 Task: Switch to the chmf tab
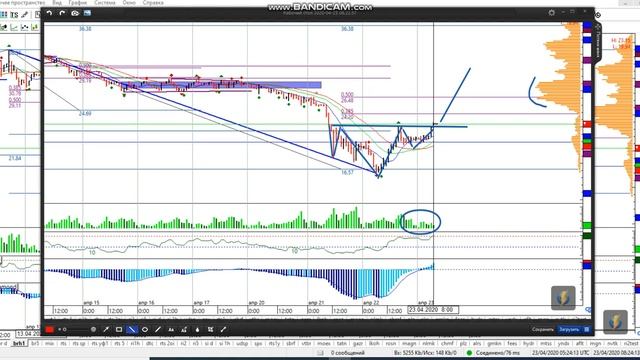coord(447,344)
